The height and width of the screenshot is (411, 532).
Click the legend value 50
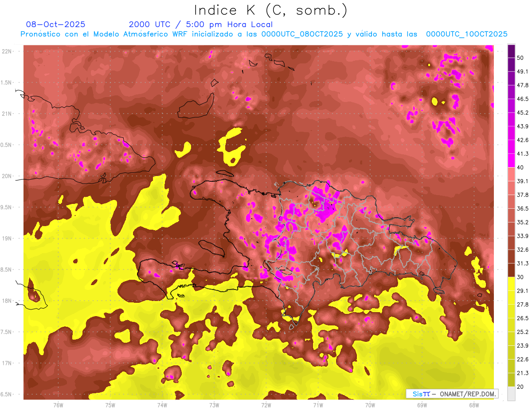click(x=521, y=58)
